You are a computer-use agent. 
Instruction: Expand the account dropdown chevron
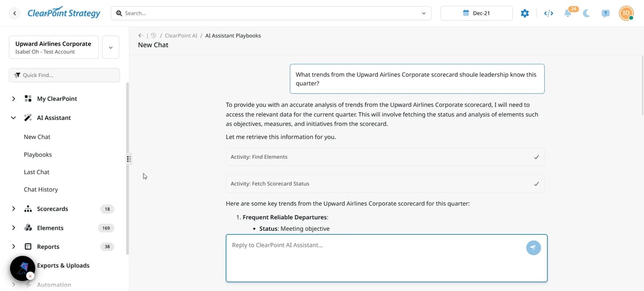click(111, 47)
